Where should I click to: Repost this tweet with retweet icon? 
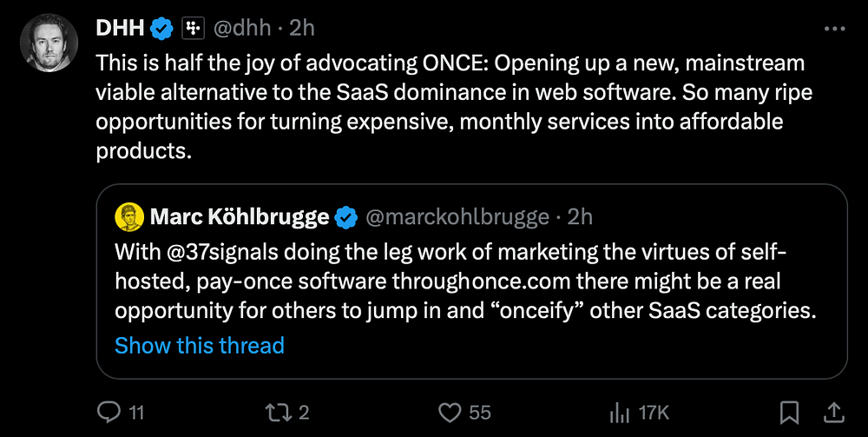(x=279, y=412)
